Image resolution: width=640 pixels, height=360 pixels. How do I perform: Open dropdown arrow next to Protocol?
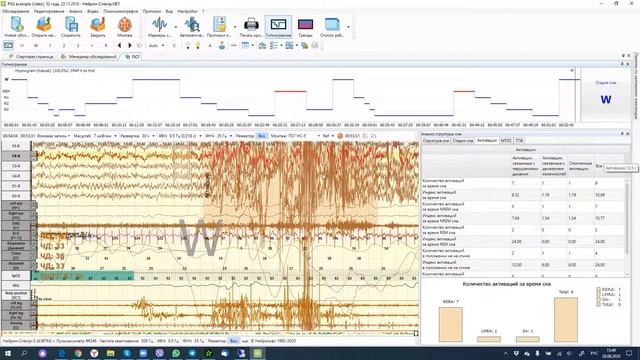tap(235, 27)
